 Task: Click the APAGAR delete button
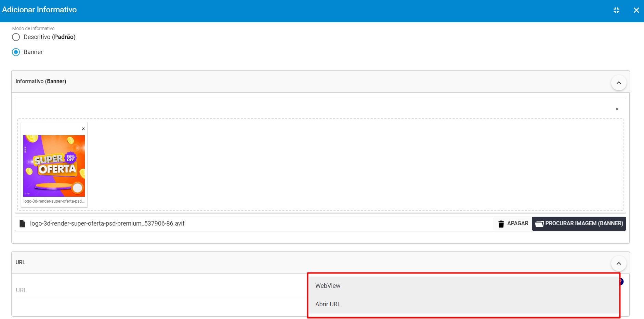(x=513, y=224)
